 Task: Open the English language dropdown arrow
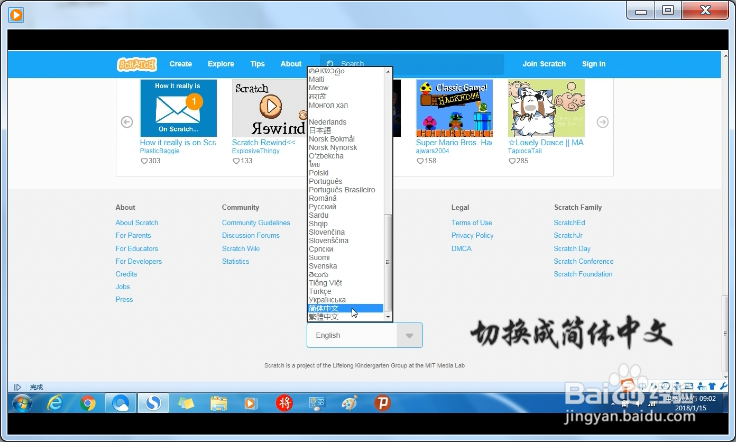coord(409,335)
